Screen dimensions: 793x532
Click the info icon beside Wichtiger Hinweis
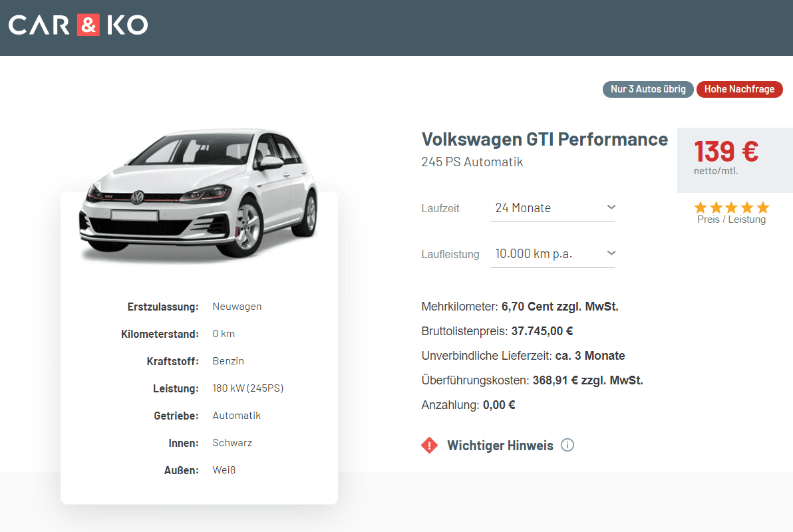[567, 445]
